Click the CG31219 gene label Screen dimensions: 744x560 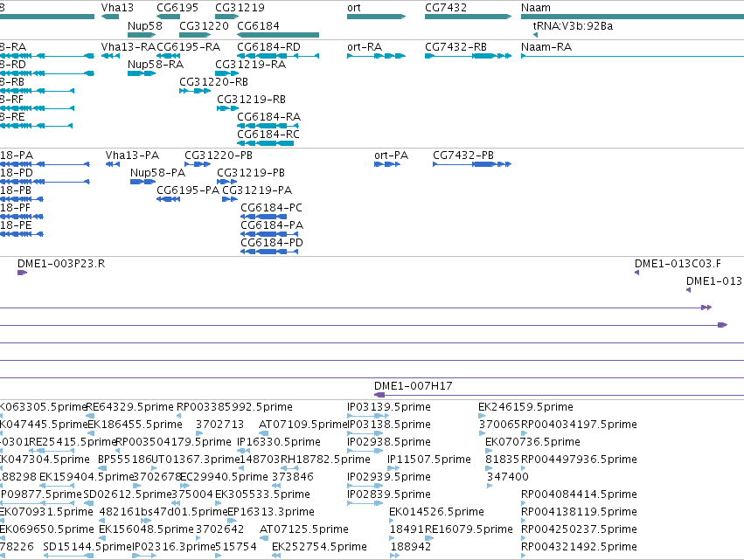click(240, 8)
